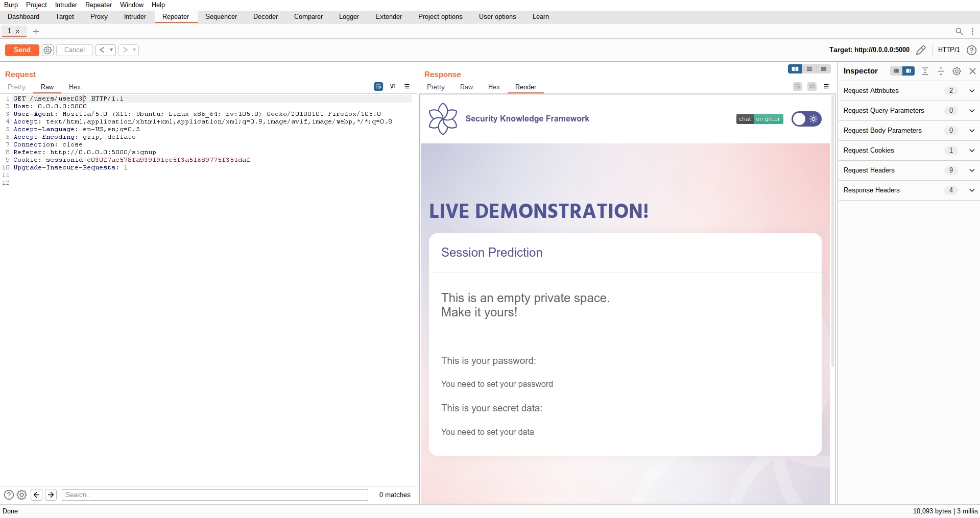
Task: Toggle the dark mode switch in rendered page
Action: click(x=806, y=119)
